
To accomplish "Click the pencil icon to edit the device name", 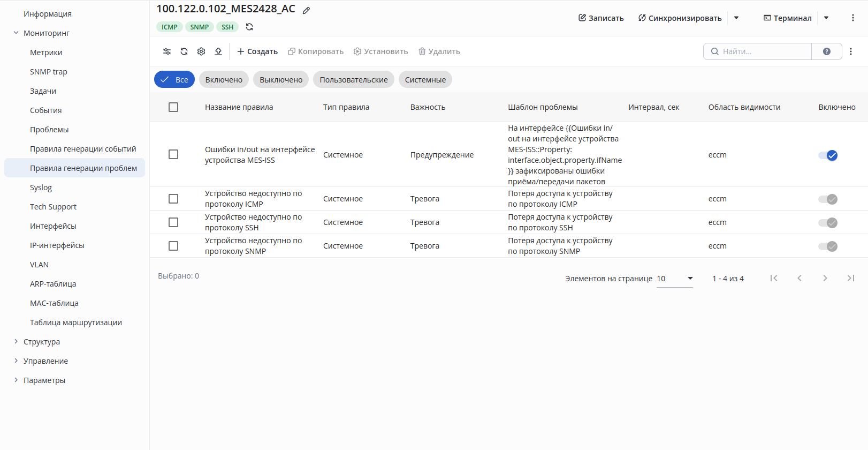I will coord(307,10).
